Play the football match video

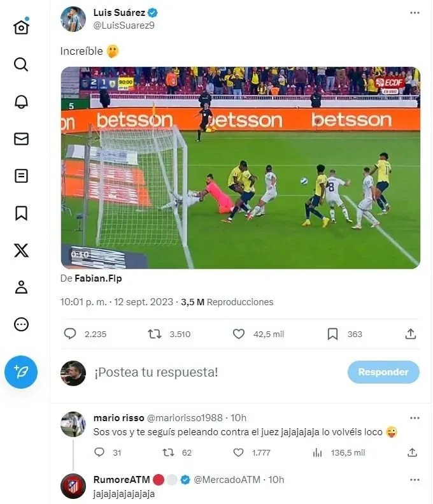(241, 168)
